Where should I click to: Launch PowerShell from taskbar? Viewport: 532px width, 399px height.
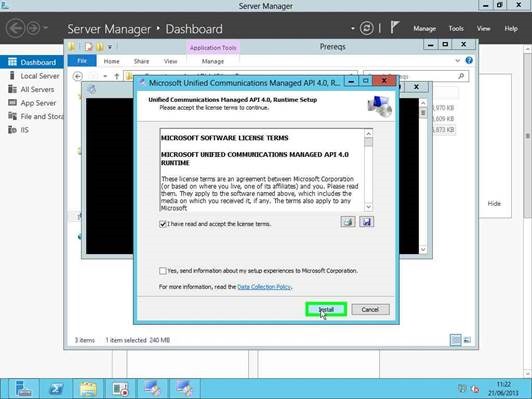(x=56, y=389)
